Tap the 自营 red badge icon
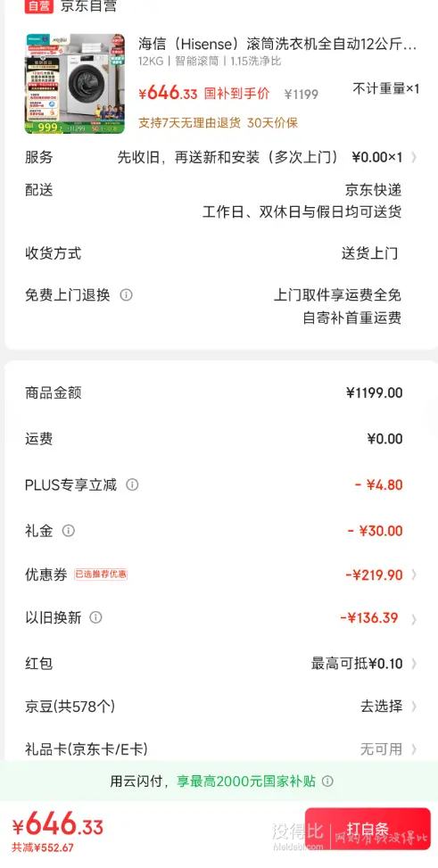The height and width of the screenshot is (868, 438). coord(38,6)
